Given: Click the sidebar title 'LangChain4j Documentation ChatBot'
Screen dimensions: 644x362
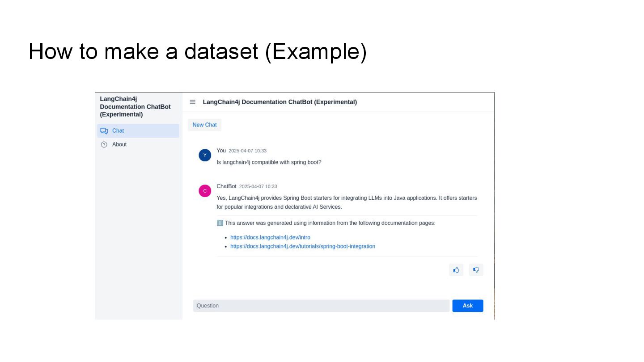Looking at the screenshot, I should 135,107.
